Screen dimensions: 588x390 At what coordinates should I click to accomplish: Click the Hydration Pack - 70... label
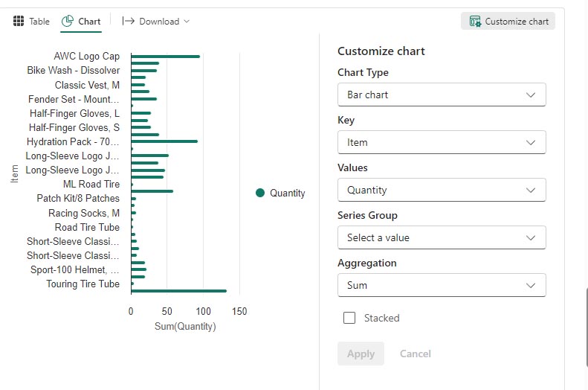pos(73,142)
